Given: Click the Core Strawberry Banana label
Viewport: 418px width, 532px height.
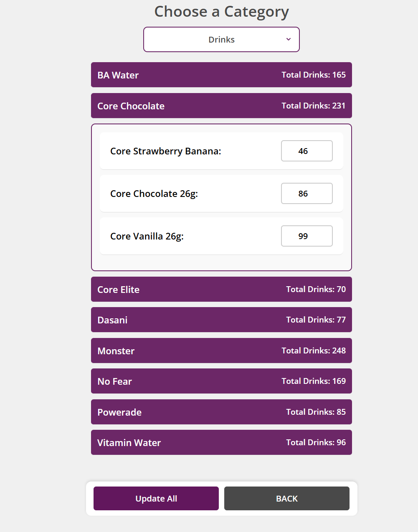Looking at the screenshot, I should click(165, 151).
